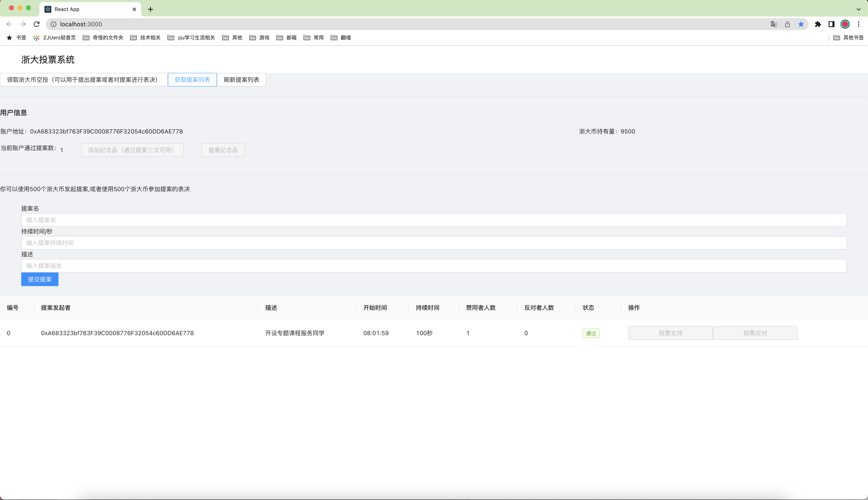
Task: Open the profile avatar icon
Action: tap(845, 24)
